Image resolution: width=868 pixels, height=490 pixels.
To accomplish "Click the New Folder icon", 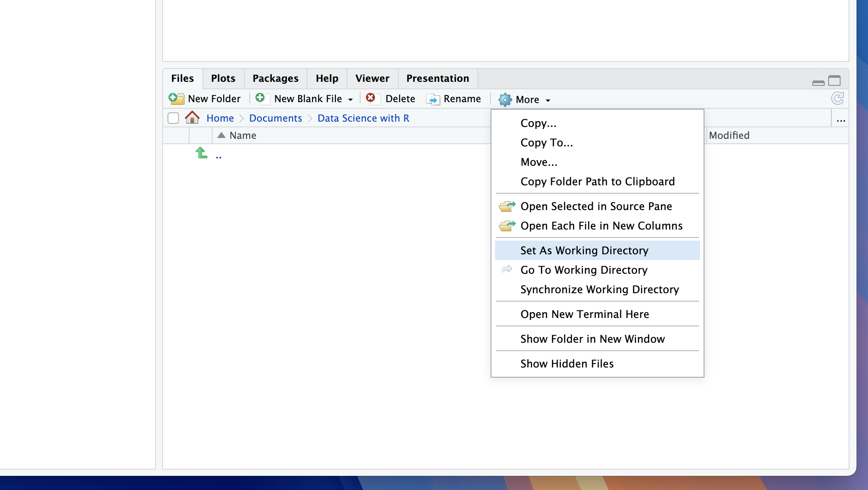I will point(176,99).
